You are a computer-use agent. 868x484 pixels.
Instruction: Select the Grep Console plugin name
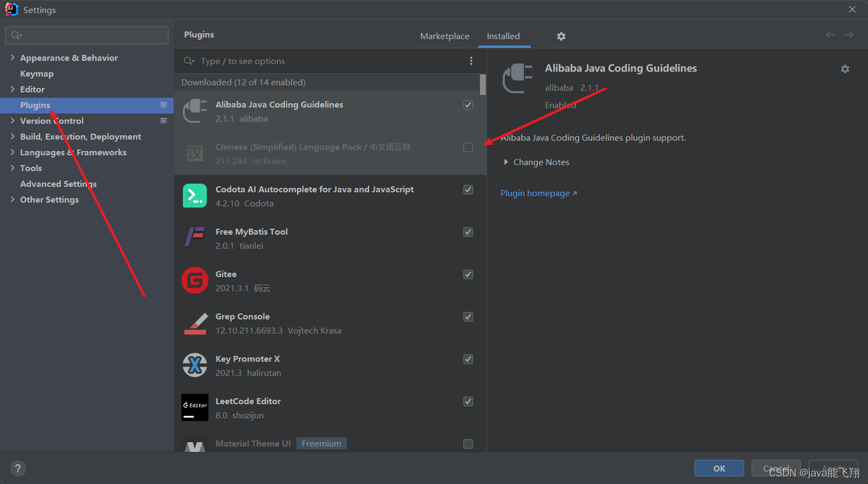[x=243, y=316]
